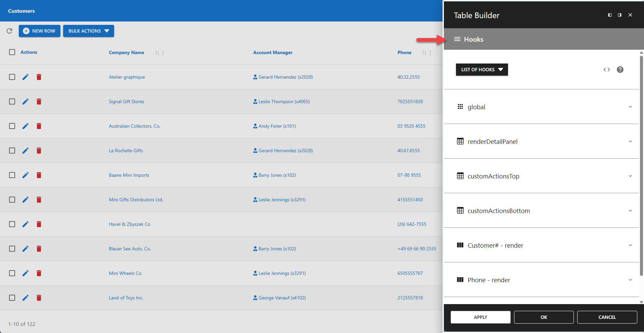Click the person icon beside Gerard Hernandez

(255, 77)
